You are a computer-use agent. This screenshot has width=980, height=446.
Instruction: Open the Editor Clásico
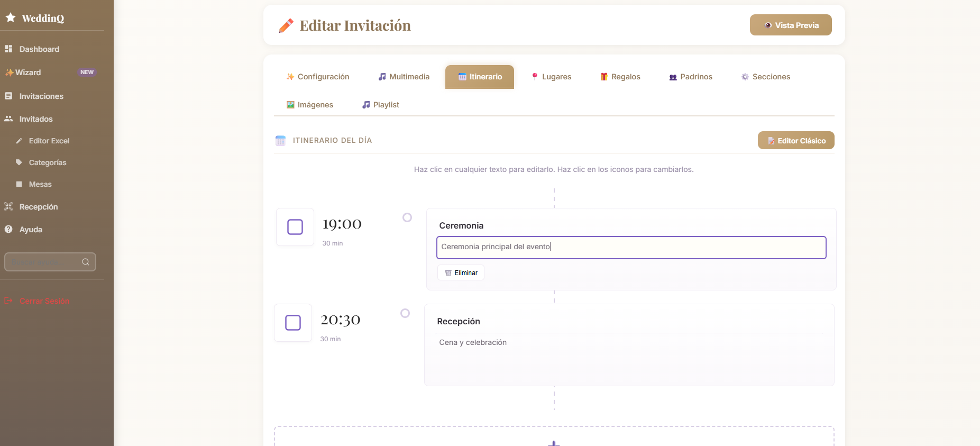(796, 141)
